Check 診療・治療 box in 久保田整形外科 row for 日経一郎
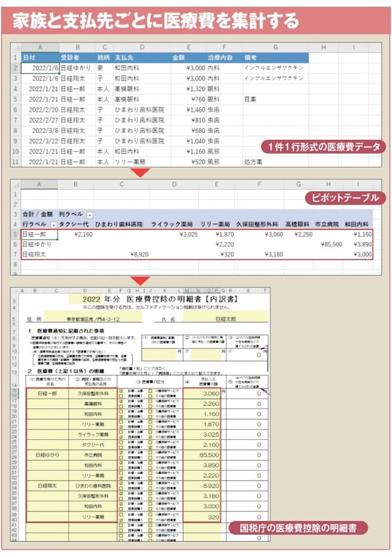 120,391
